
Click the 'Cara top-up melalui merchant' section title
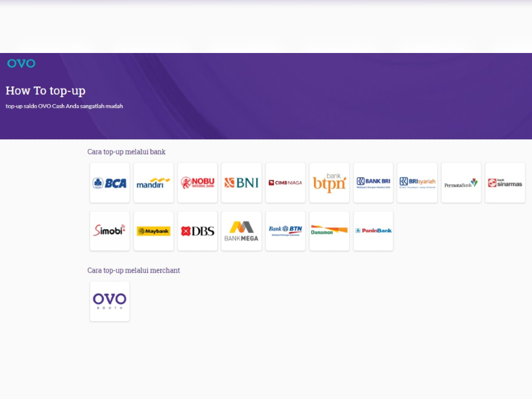[134, 270]
